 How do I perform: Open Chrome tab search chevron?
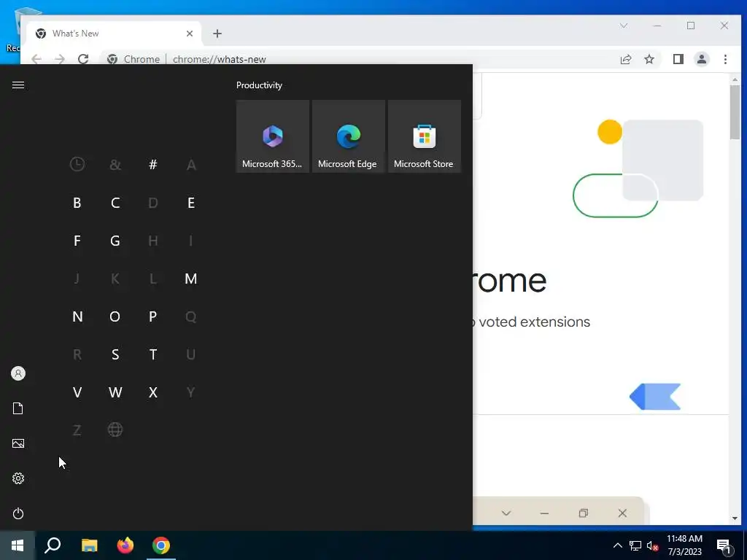pyautogui.click(x=624, y=26)
